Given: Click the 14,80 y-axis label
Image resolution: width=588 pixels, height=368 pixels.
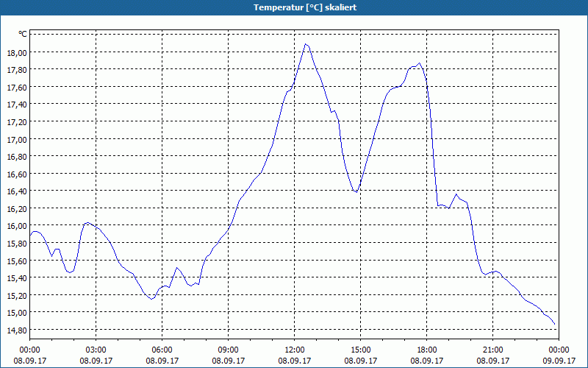Looking at the screenshot, I should (x=17, y=330).
